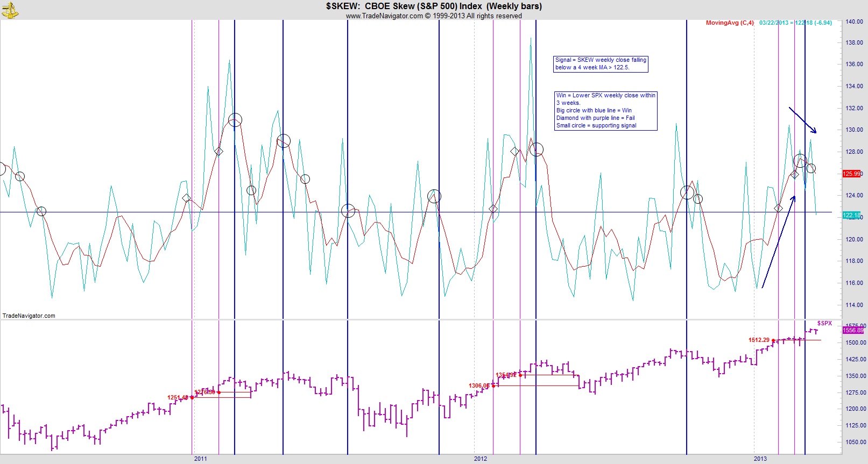
Task: Click the 140.00 price axis label
Action: pos(855,22)
